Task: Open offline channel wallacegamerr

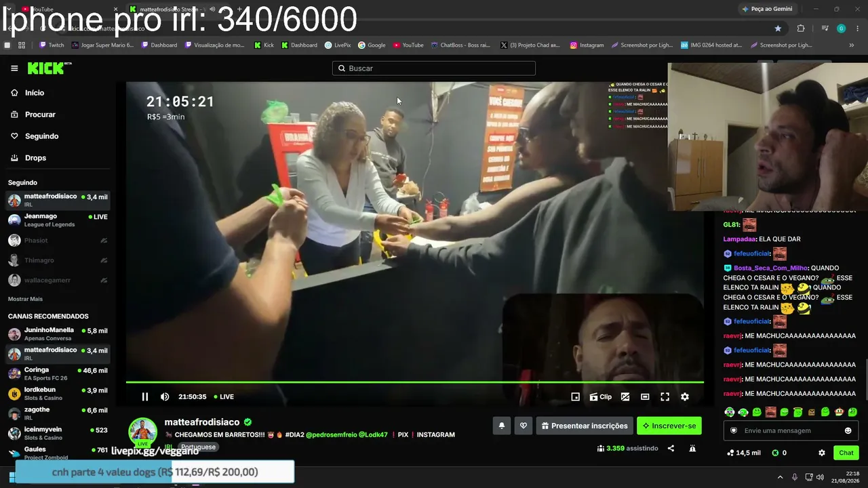Action: (x=58, y=280)
